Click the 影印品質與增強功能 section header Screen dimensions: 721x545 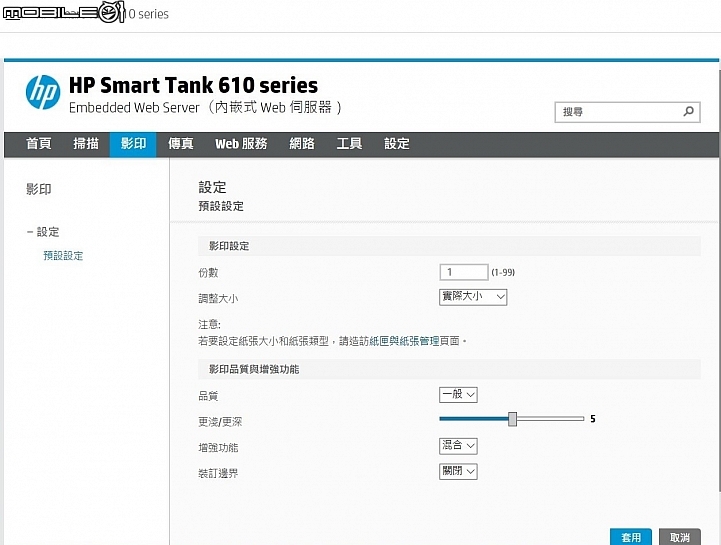(449, 369)
